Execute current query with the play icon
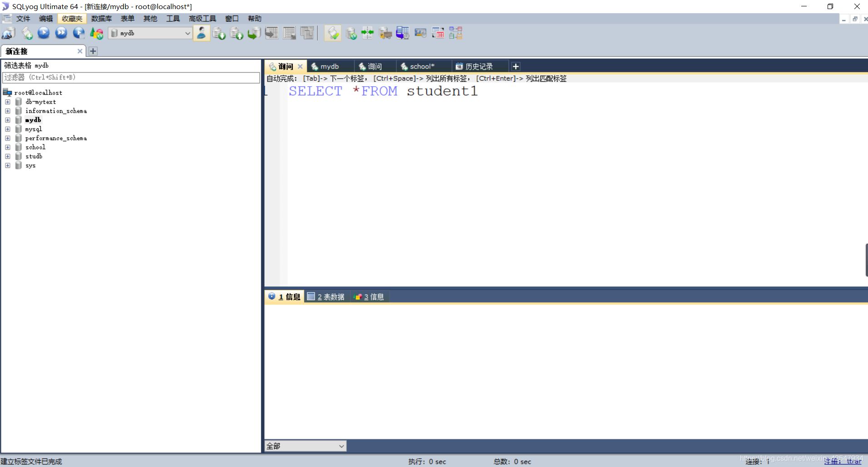This screenshot has height=467, width=868. pos(44,33)
